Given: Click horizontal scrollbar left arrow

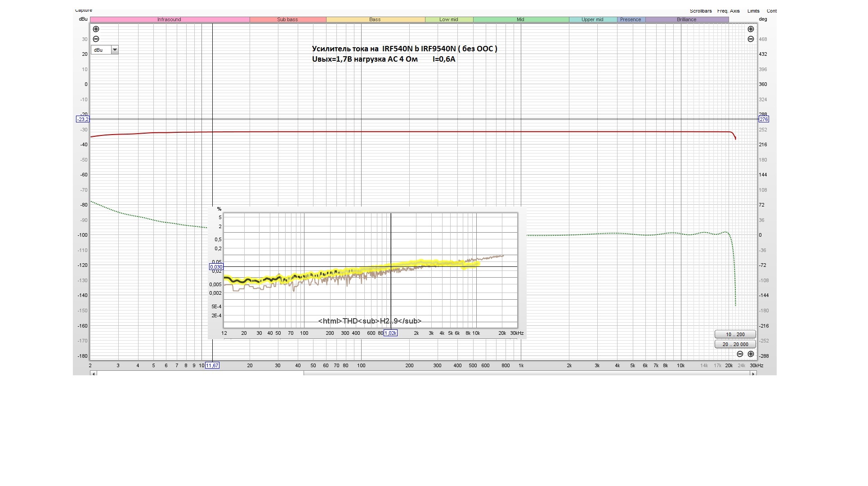Looking at the screenshot, I should point(94,373).
